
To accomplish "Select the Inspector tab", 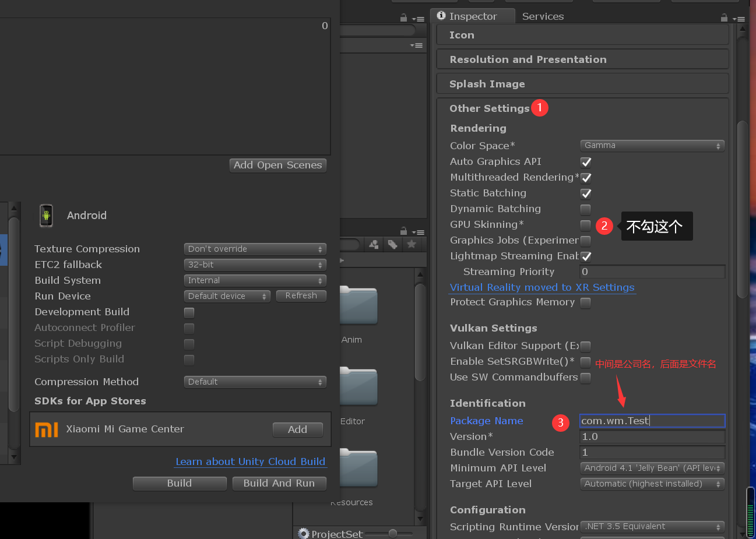I will [x=473, y=16].
